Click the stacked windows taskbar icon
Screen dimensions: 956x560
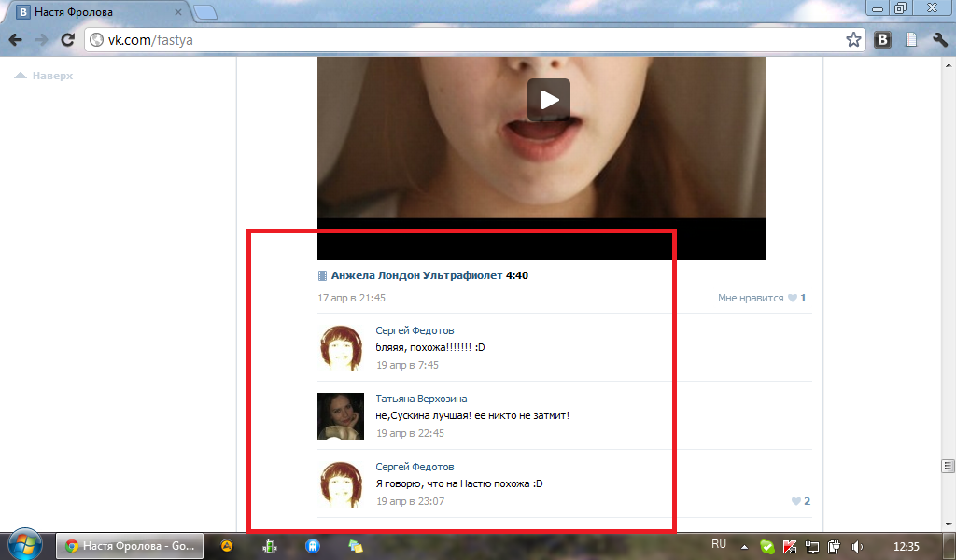pyautogui.click(x=356, y=546)
